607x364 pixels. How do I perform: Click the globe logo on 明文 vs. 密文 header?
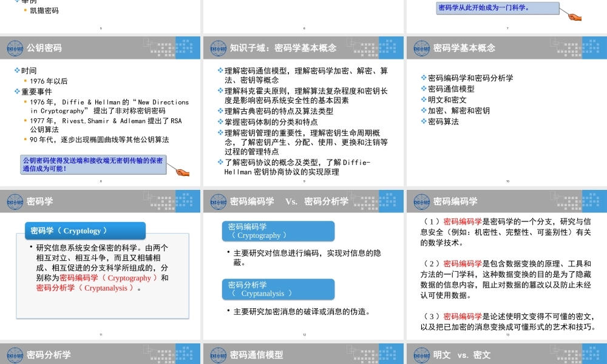click(x=421, y=354)
